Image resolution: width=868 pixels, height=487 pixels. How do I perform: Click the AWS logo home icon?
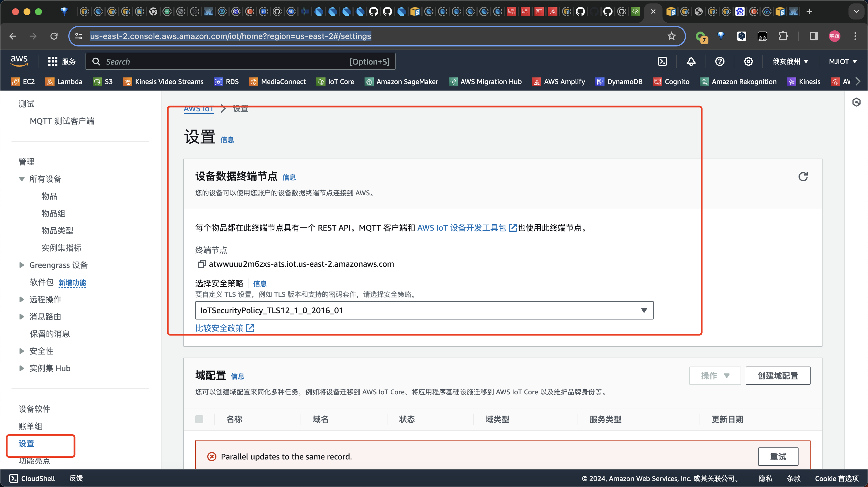[19, 61]
